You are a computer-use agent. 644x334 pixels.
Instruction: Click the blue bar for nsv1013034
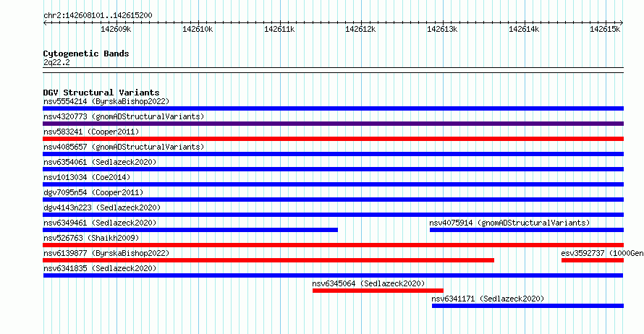(x=333, y=184)
